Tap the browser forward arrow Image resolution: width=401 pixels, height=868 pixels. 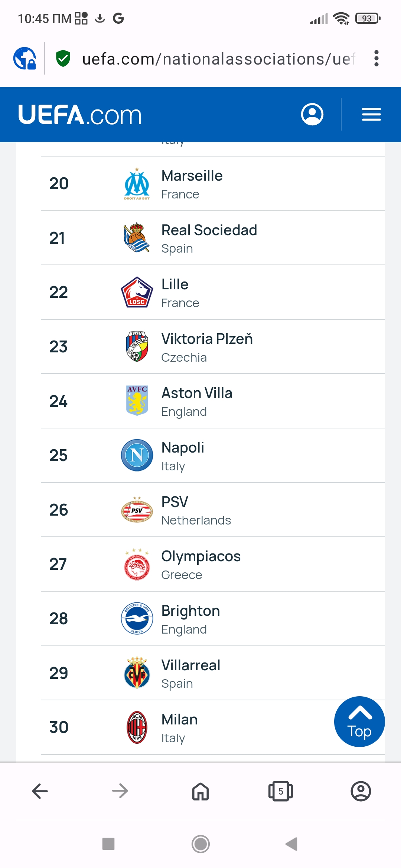[120, 791]
